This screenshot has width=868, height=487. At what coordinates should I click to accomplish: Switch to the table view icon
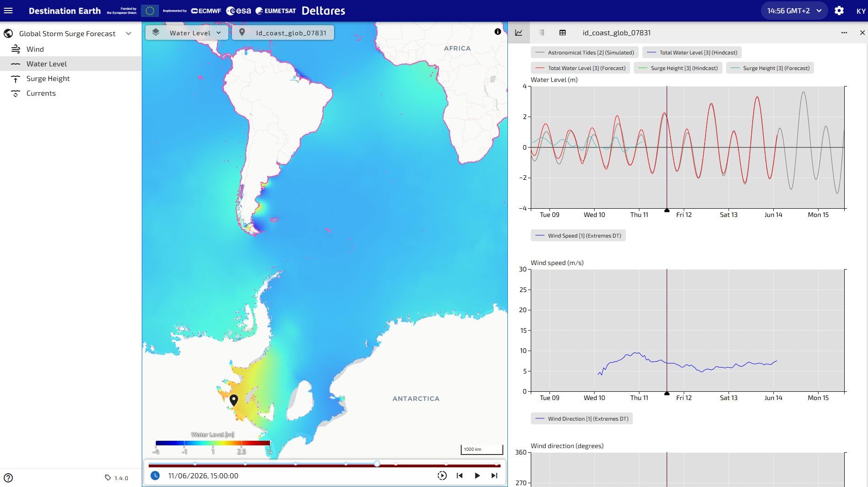pos(563,32)
